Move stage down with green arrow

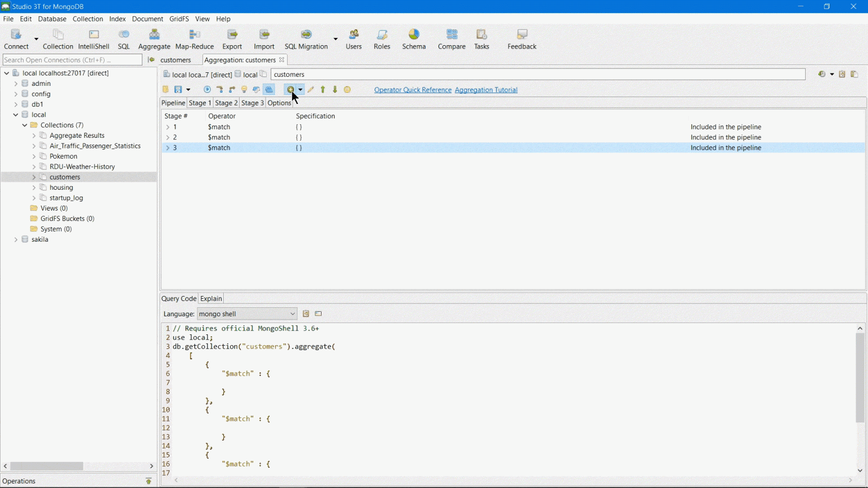click(335, 90)
